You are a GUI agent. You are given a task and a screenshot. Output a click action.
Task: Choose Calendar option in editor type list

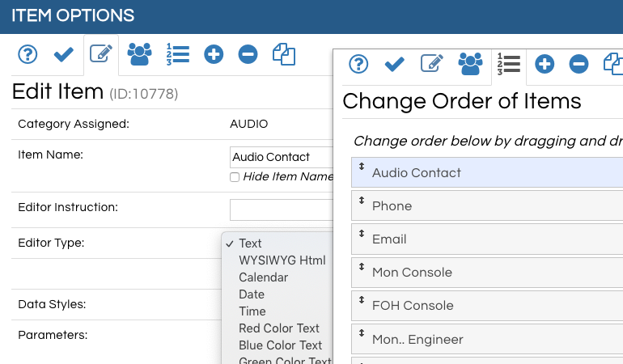pos(263,277)
